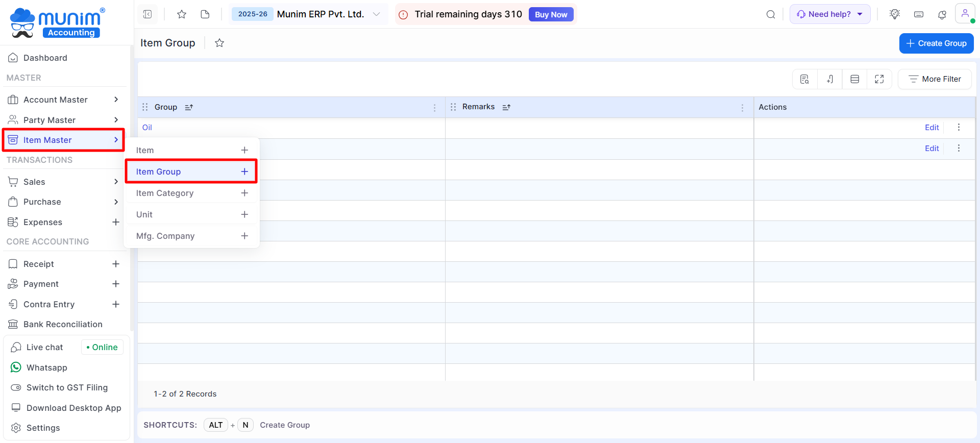
Task: Favorite the Item Group page star
Action: coord(219,43)
